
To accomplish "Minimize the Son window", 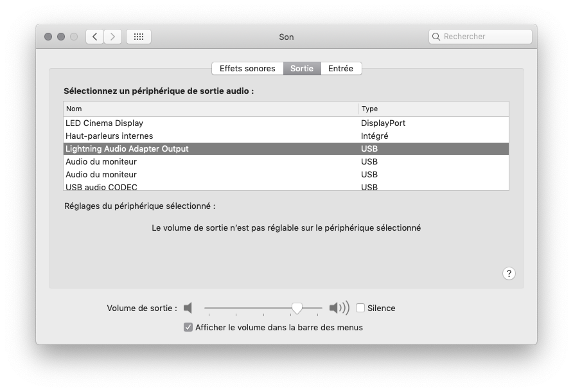I will [x=61, y=37].
